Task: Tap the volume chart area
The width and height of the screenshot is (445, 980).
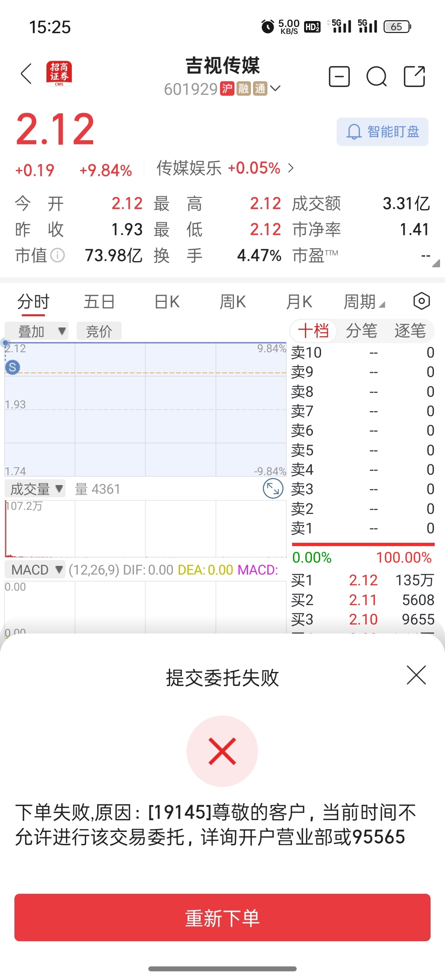Action: pos(145,528)
